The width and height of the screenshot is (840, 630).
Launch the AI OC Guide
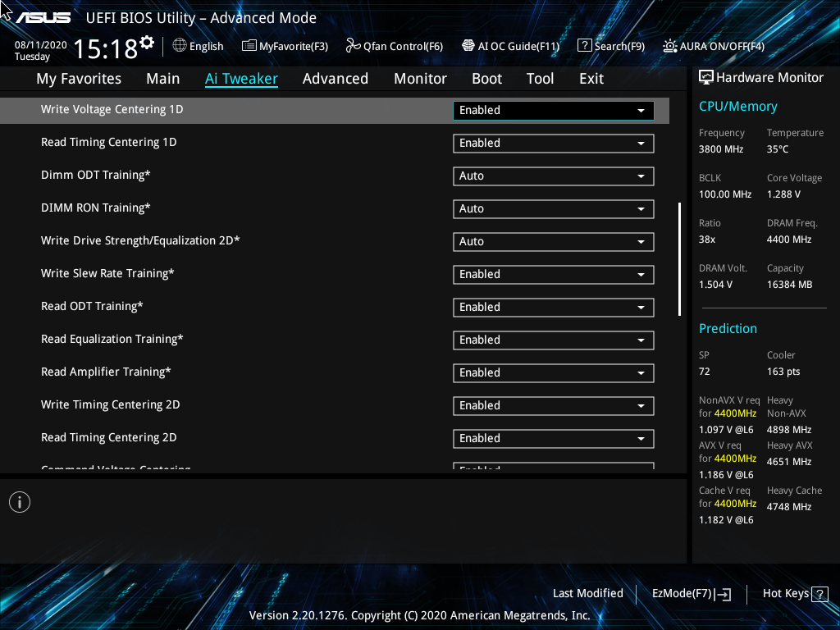510,46
